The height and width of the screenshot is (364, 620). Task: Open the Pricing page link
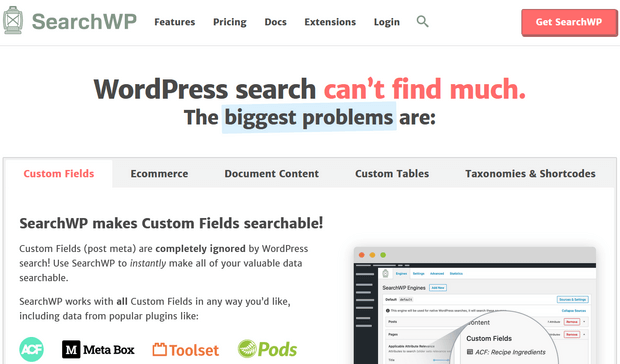(230, 22)
